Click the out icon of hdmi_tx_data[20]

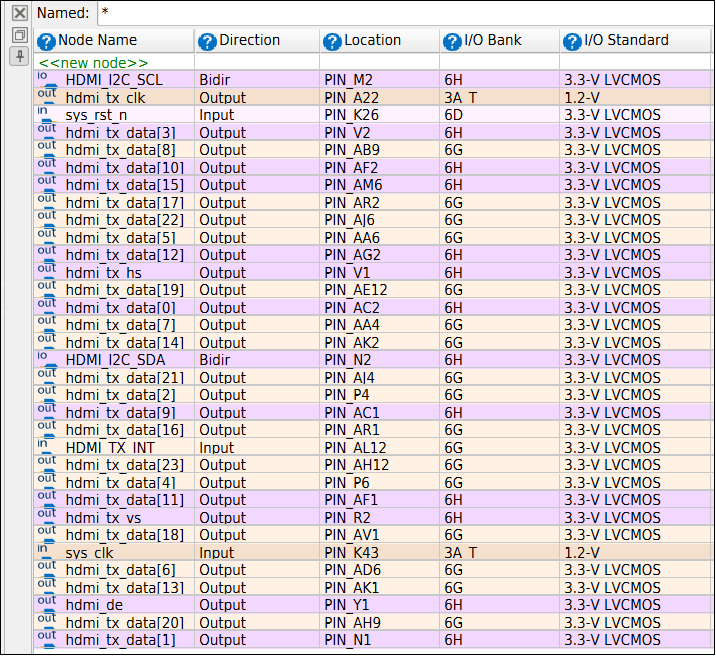coord(47,622)
